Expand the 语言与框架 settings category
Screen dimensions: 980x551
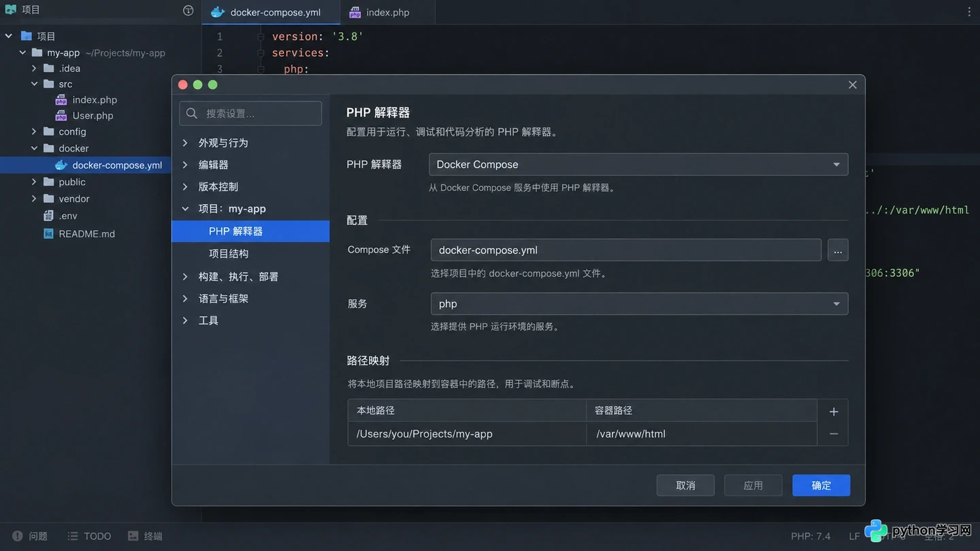tap(185, 299)
